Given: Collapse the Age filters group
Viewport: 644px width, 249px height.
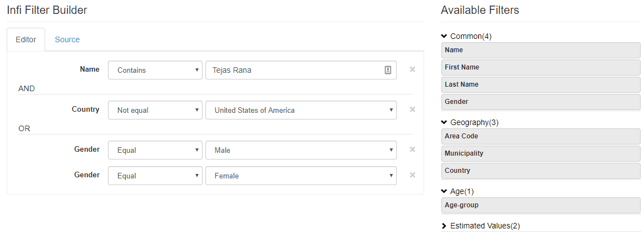Looking at the screenshot, I should 444,191.
